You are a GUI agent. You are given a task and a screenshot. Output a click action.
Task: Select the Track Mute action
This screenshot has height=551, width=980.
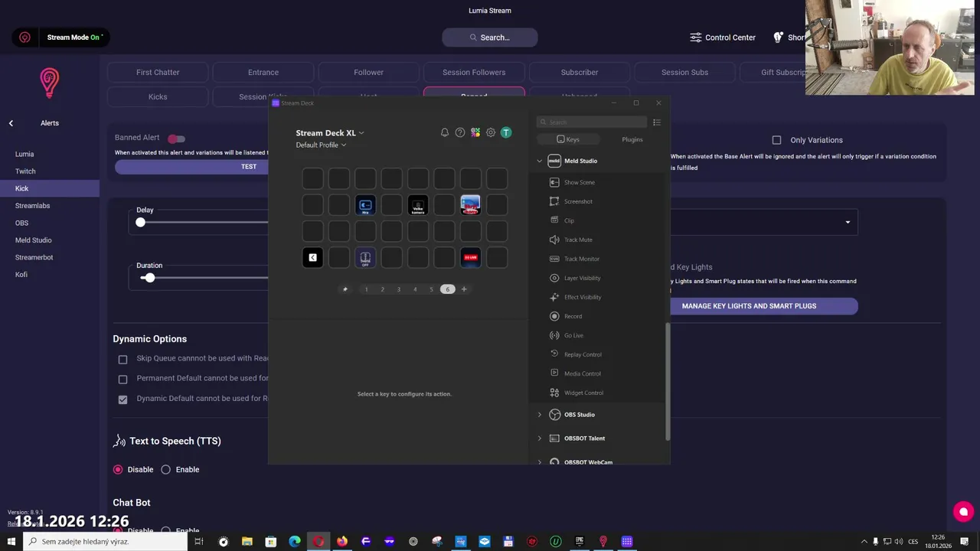578,240
